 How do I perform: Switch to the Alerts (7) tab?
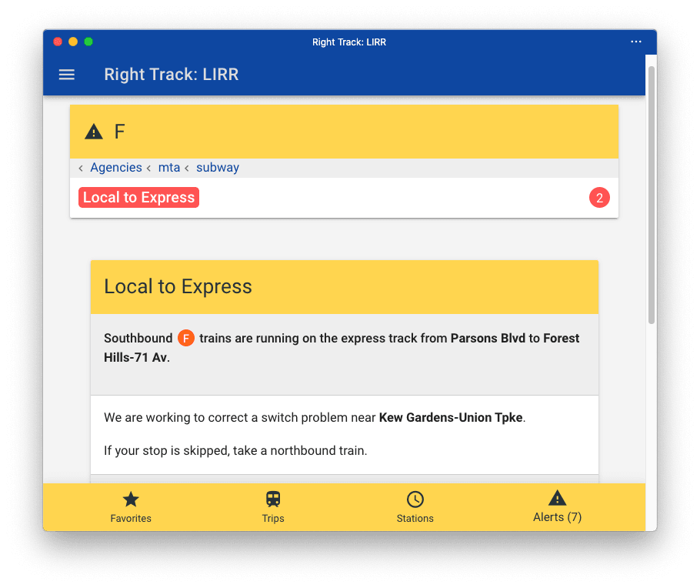557,506
